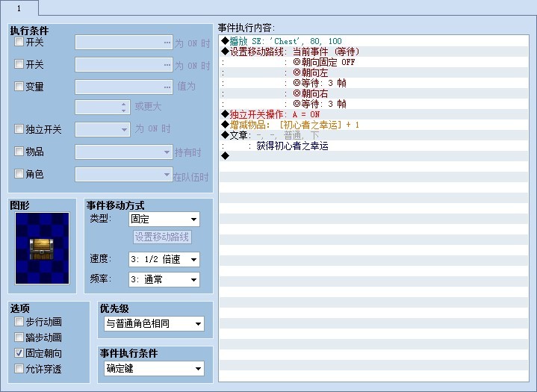Enable the first 开关 condition checkbox
The width and height of the screenshot is (537, 392).
(19, 42)
